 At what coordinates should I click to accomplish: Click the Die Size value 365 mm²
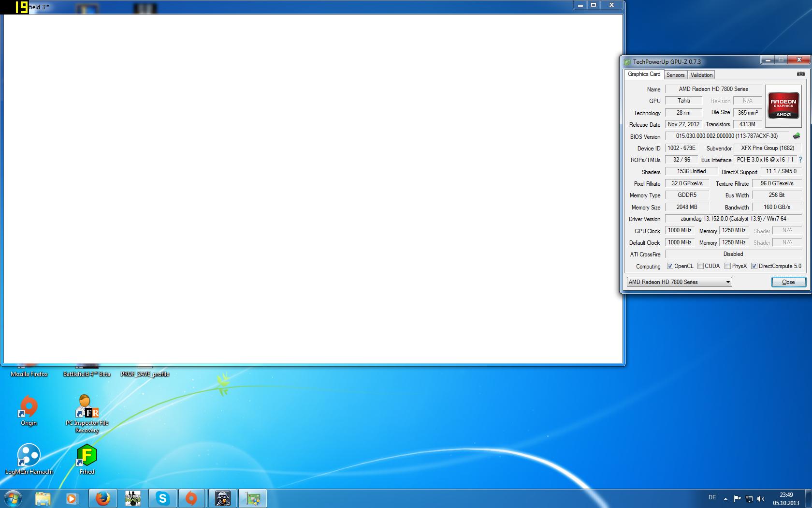click(748, 113)
